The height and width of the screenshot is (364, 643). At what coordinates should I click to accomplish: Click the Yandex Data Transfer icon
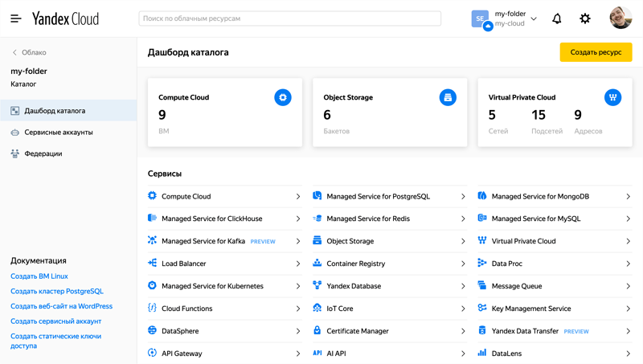coord(482,330)
